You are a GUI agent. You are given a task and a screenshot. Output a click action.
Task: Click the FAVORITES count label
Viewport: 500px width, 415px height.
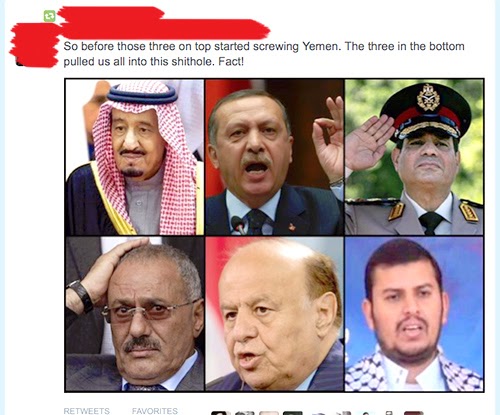(155, 411)
